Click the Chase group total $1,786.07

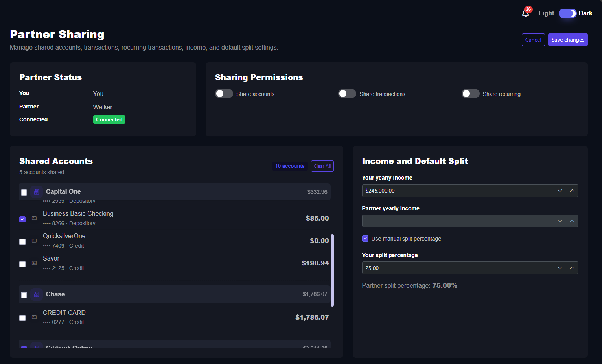click(x=315, y=294)
